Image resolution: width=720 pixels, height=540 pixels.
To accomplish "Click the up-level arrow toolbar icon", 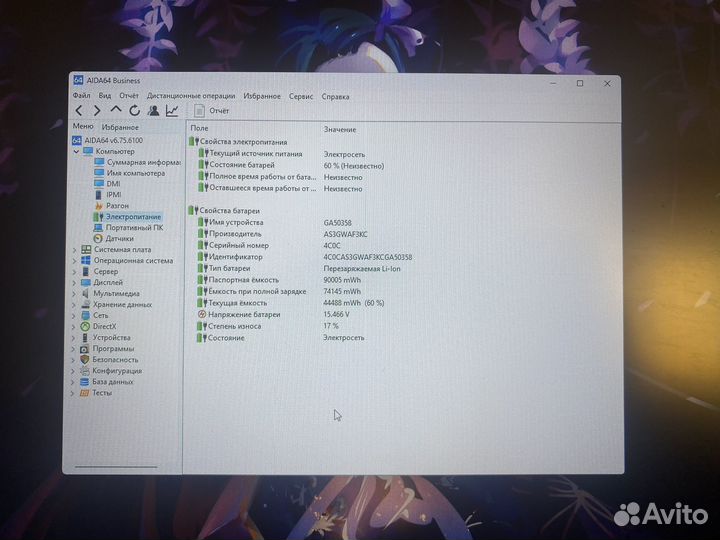I will [x=116, y=110].
